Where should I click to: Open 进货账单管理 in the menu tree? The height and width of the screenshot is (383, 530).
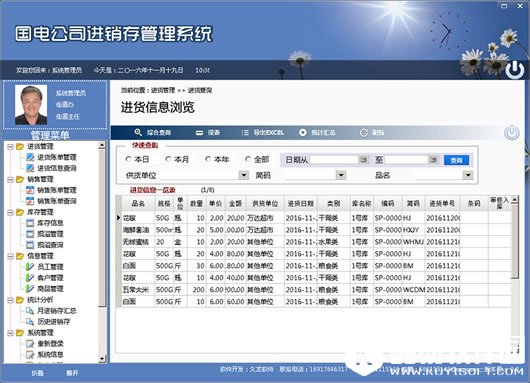56,157
